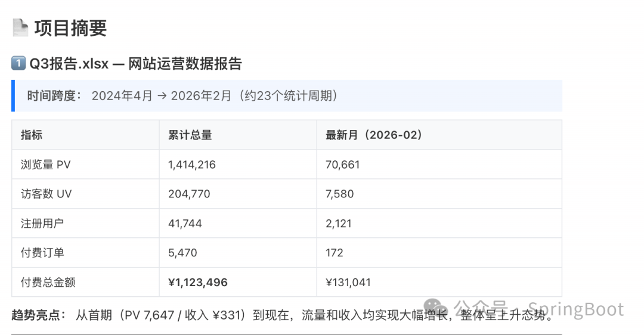Select the 付费总金额 row label

[48, 282]
